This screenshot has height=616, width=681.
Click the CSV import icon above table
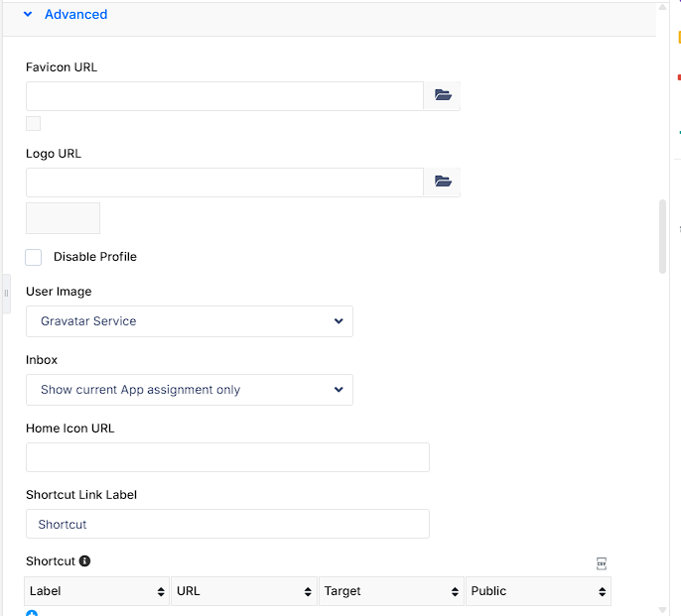tap(602, 563)
